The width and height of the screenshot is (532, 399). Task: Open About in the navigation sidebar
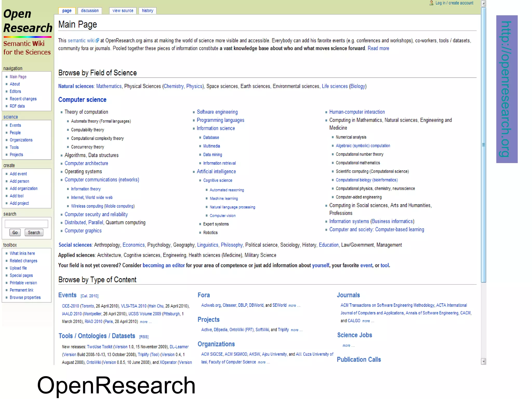pos(15,84)
